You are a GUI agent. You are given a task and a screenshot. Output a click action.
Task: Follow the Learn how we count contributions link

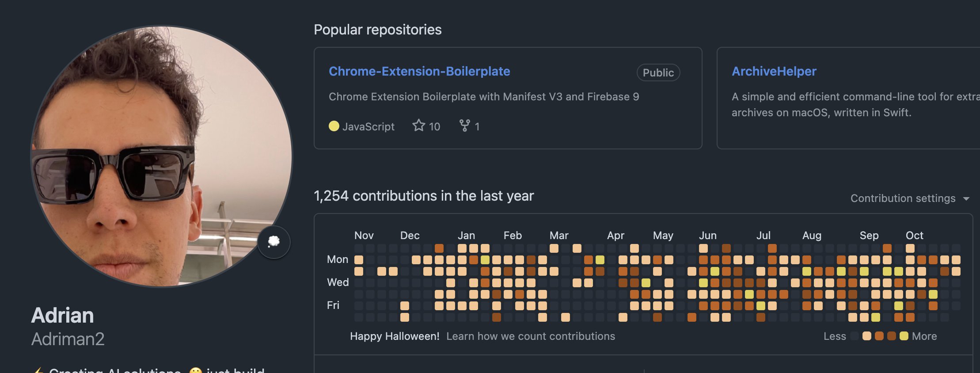click(x=530, y=336)
